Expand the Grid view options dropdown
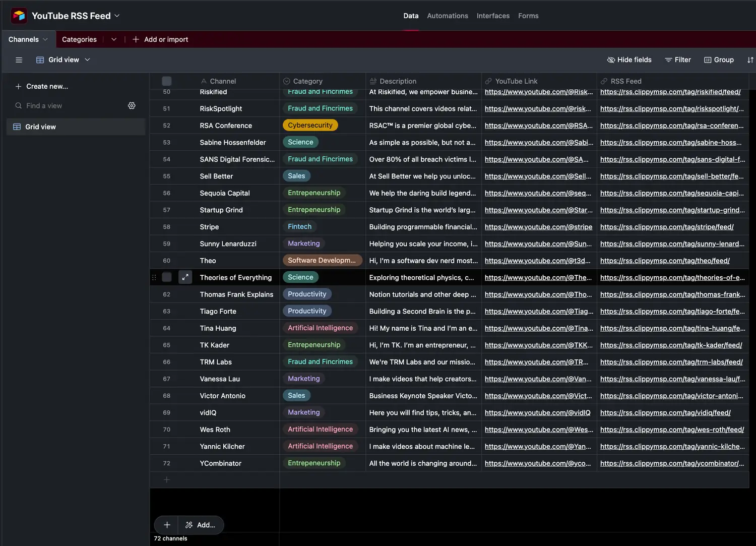This screenshot has width=756, height=546. pos(87,60)
